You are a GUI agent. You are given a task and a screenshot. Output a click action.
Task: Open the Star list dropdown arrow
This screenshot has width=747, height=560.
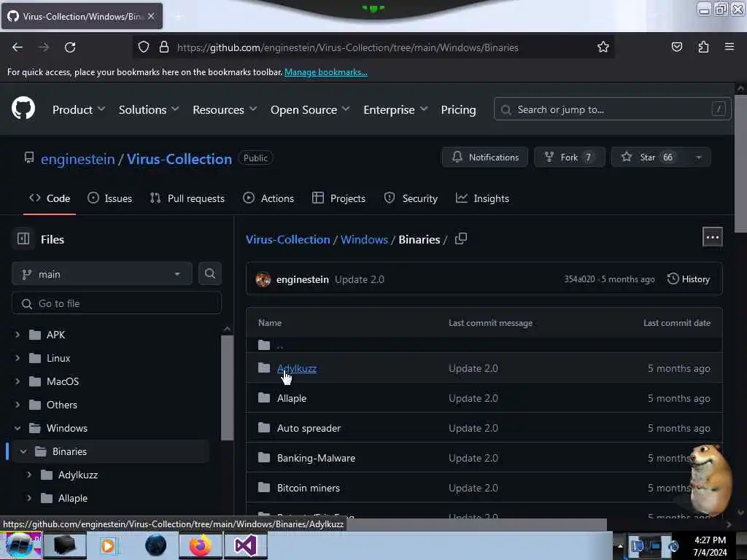[698, 157]
